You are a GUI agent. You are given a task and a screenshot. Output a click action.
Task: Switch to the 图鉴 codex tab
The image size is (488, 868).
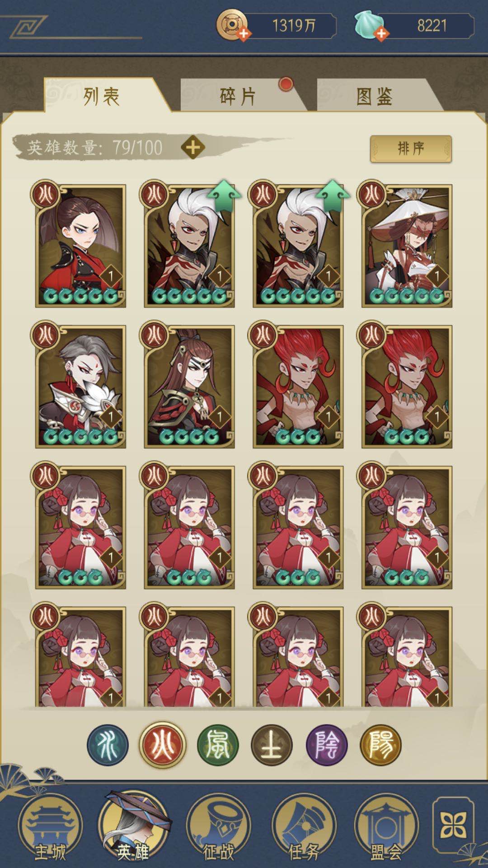tap(374, 95)
